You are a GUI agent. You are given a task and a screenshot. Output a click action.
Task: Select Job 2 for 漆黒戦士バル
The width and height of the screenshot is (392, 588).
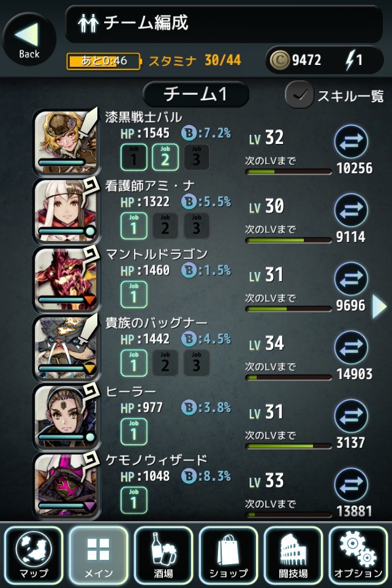click(x=165, y=157)
